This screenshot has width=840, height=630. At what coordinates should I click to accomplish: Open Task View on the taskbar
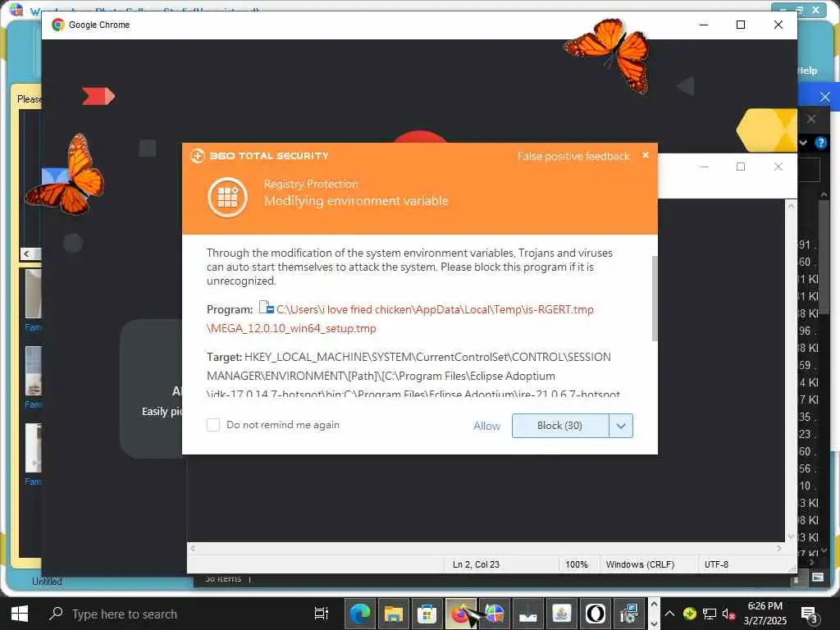point(322,614)
